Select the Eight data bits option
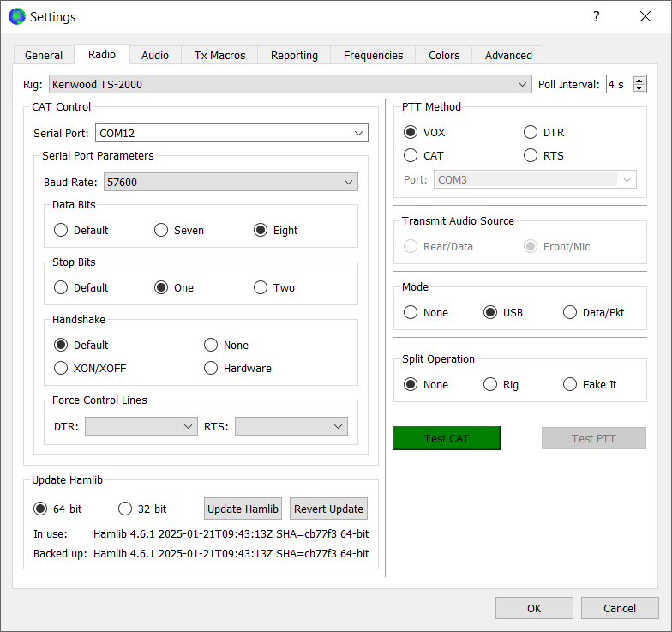 click(261, 230)
